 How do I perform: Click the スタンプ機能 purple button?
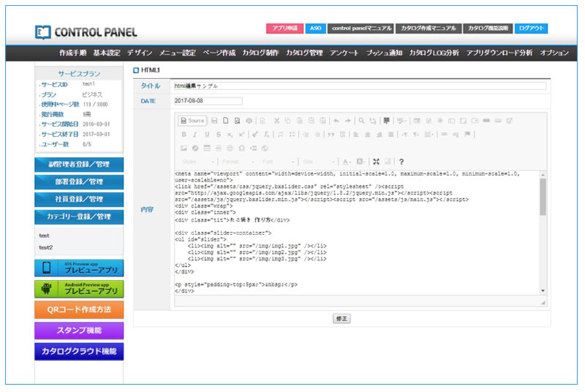coord(79,331)
